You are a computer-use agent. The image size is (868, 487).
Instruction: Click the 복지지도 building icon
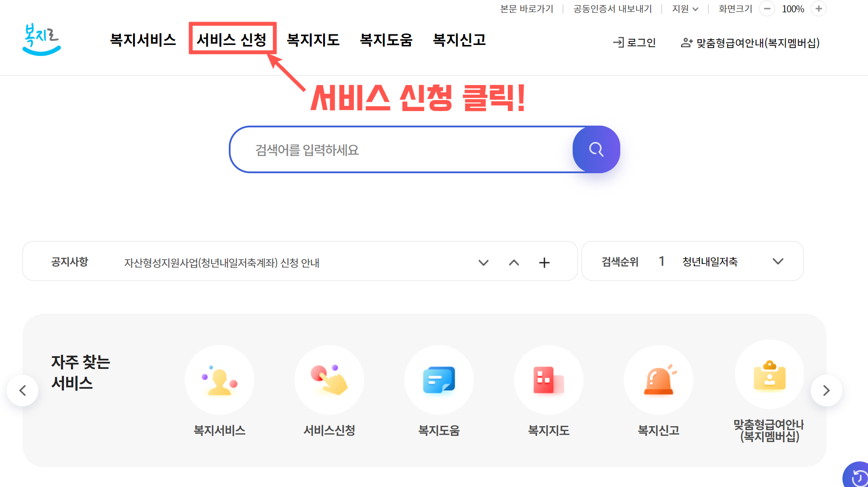pos(548,380)
